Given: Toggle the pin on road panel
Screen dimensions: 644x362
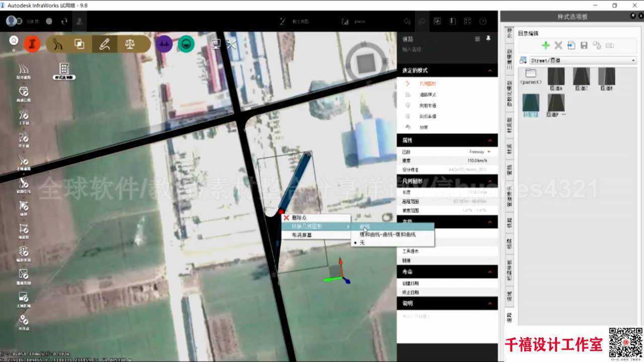Looking at the screenshot, I should (x=488, y=39).
